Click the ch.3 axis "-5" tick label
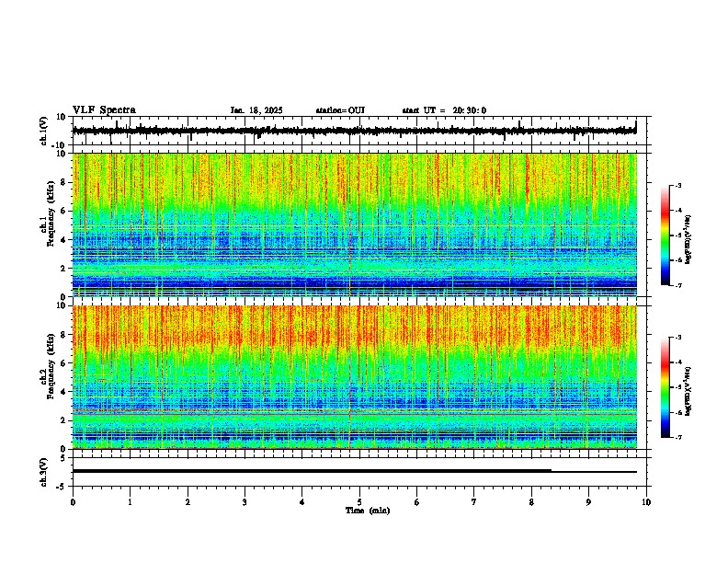This screenshot has width=728, height=563. click(62, 487)
